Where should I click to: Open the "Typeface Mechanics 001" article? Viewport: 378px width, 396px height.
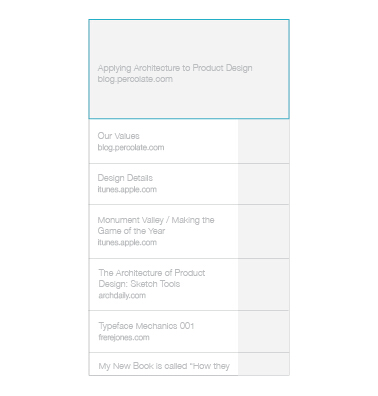click(x=146, y=326)
